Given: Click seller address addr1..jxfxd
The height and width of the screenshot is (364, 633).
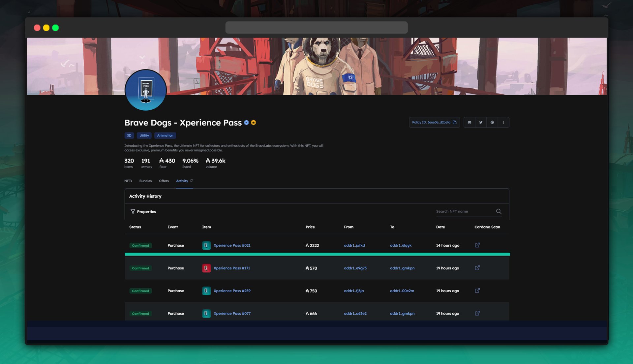Looking at the screenshot, I should pyautogui.click(x=354, y=245).
